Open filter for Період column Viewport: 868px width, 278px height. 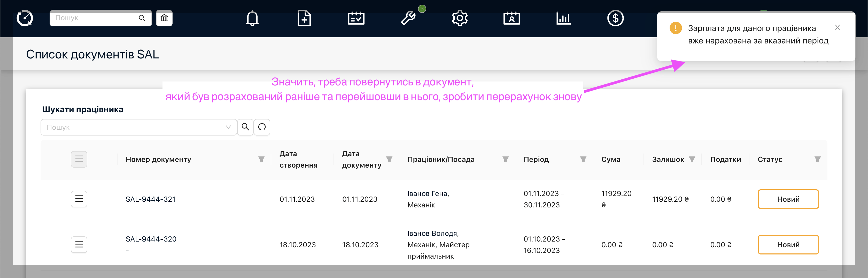[x=583, y=159]
